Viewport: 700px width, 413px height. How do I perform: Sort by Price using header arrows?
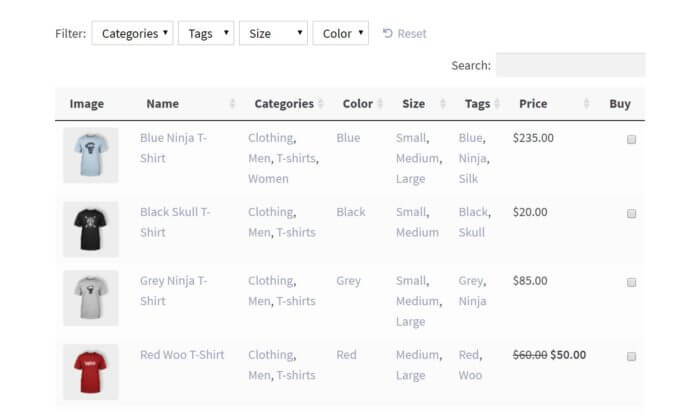click(x=587, y=104)
